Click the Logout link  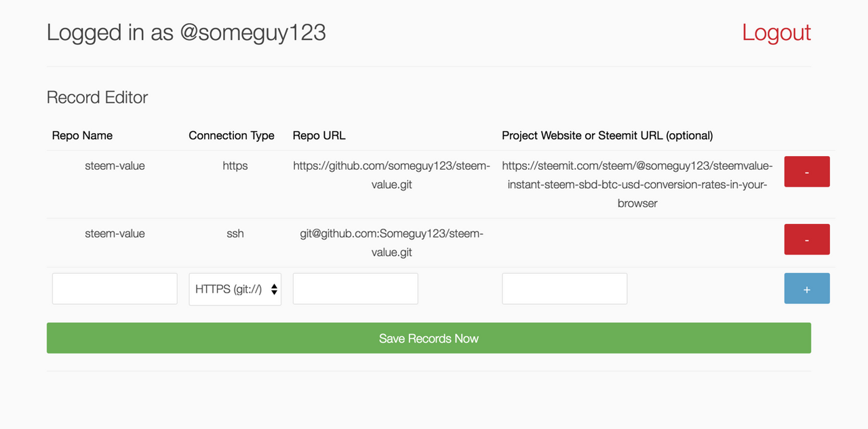pos(776,33)
